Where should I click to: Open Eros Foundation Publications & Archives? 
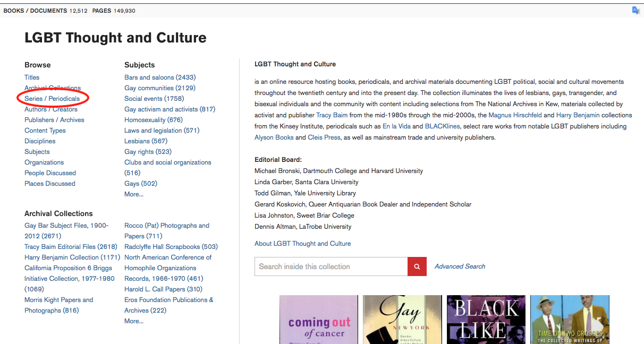click(169, 305)
